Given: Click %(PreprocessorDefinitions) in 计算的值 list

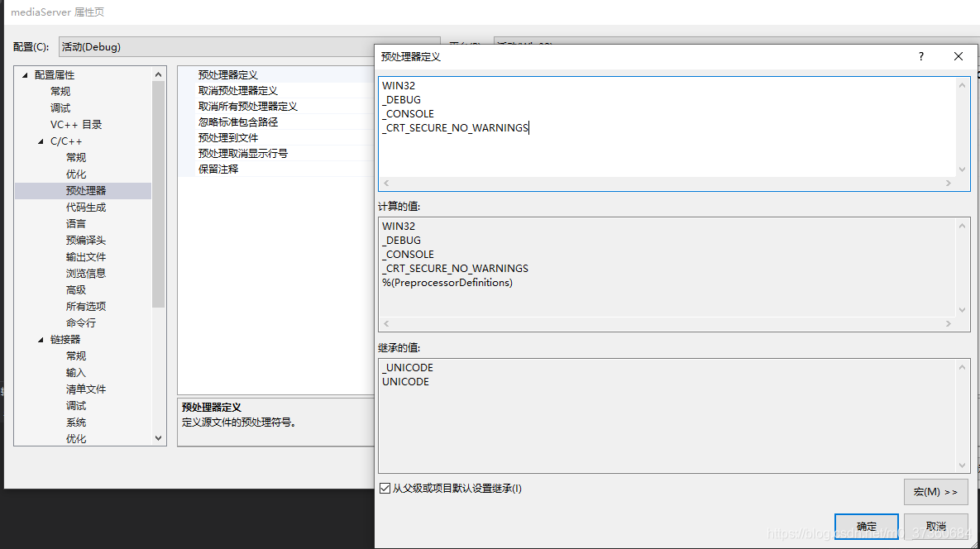Looking at the screenshot, I should pos(447,282).
